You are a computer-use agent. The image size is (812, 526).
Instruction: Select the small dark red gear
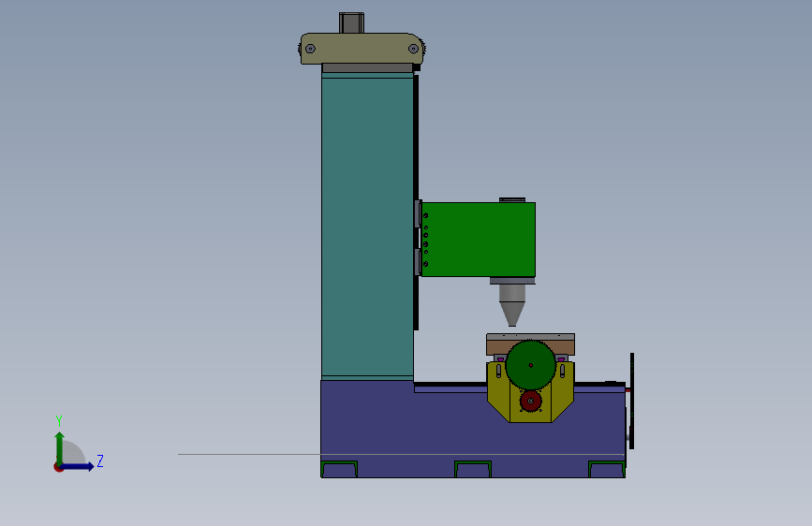[530, 401]
